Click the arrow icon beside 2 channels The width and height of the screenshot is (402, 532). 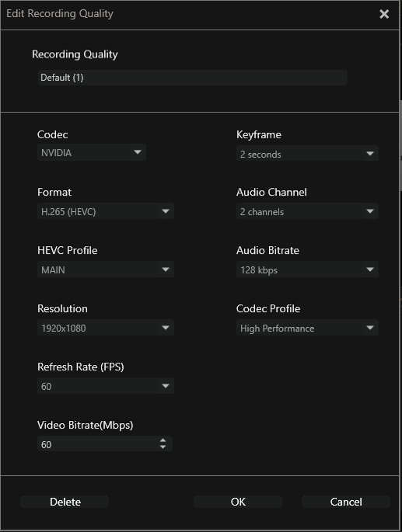coord(370,211)
